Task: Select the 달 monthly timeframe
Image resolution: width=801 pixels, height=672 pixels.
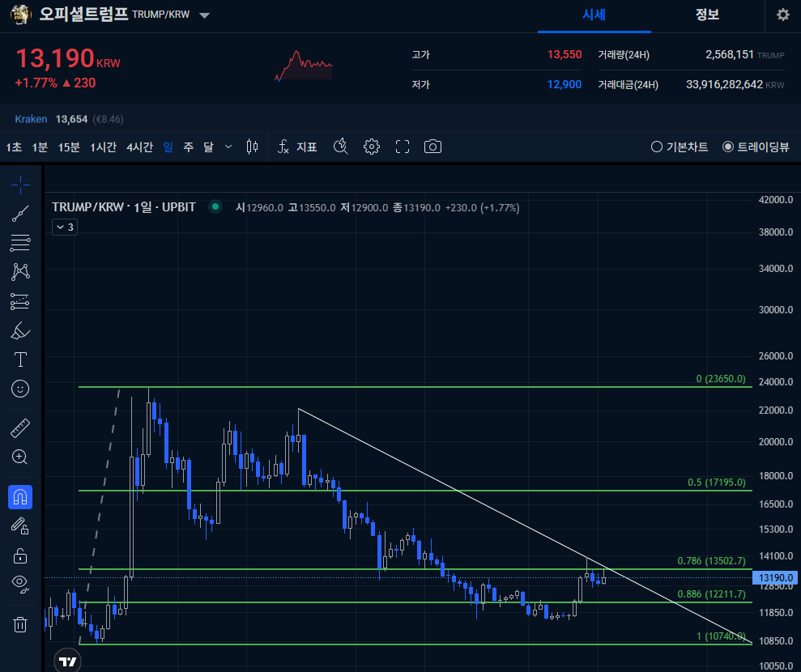Action: tap(208, 147)
